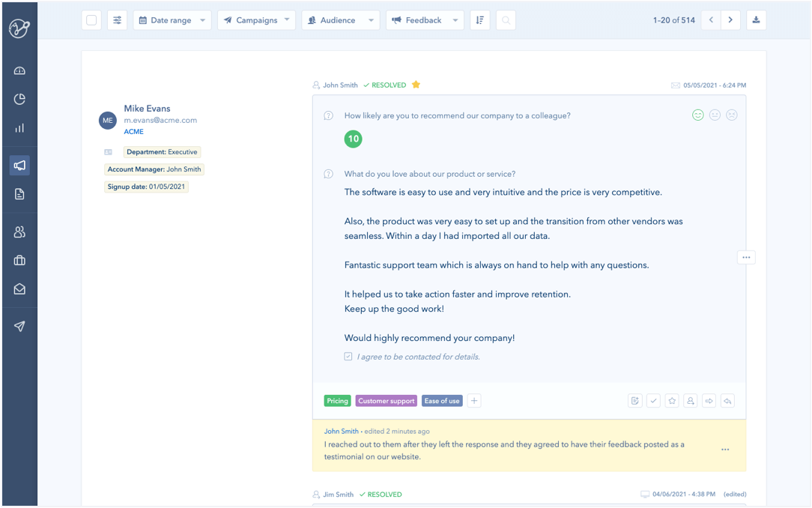Click the assign user icon under the response
This screenshot has width=812, height=508.
pyautogui.click(x=691, y=401)
